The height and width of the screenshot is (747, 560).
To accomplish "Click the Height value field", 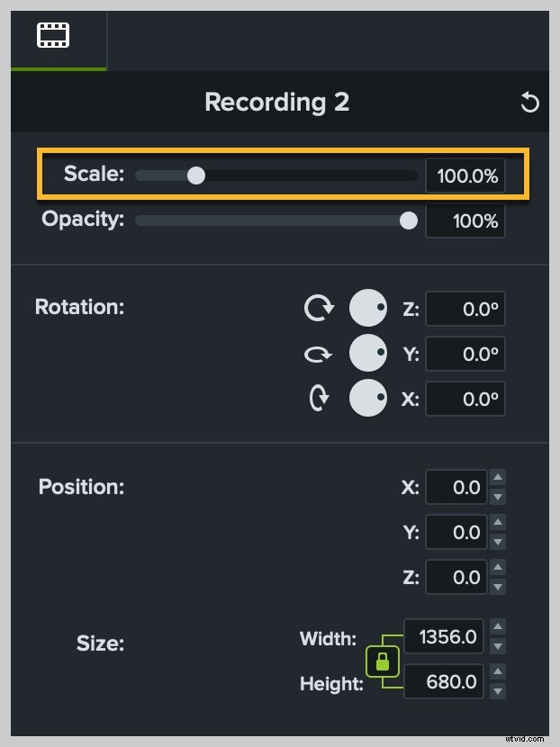I will click(443, 681).
